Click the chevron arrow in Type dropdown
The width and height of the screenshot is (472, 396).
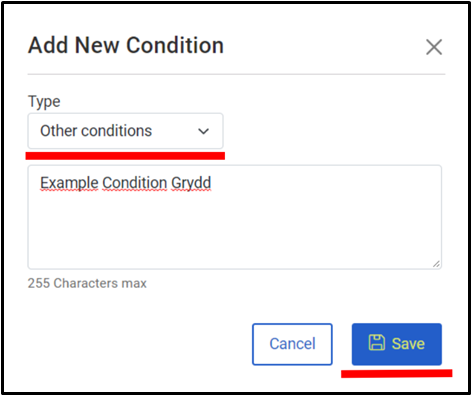click(203, 131)
